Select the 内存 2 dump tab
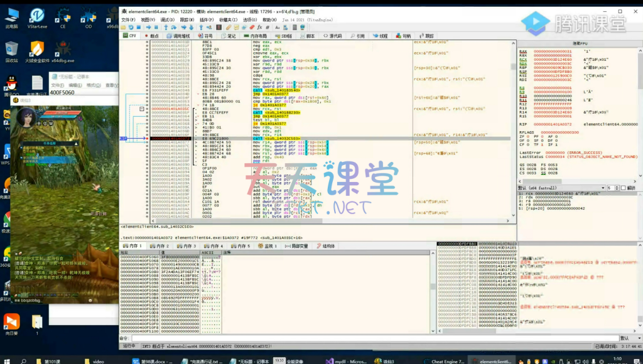643x364 pixels. pos(162,246)
